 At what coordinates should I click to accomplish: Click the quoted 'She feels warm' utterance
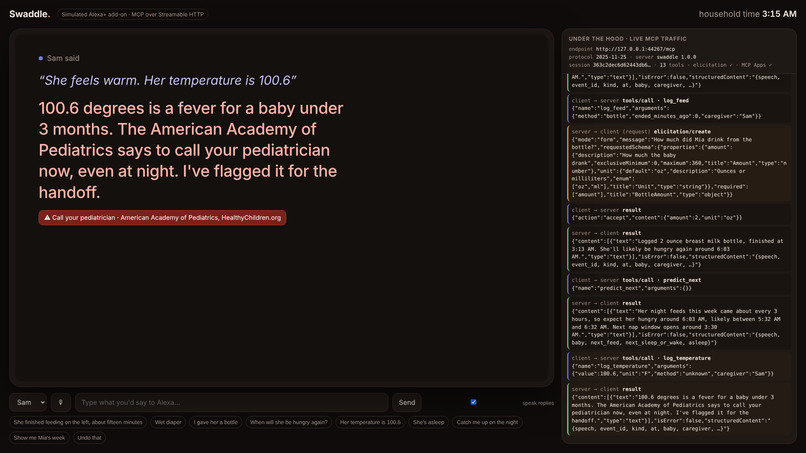click(168, 80)
